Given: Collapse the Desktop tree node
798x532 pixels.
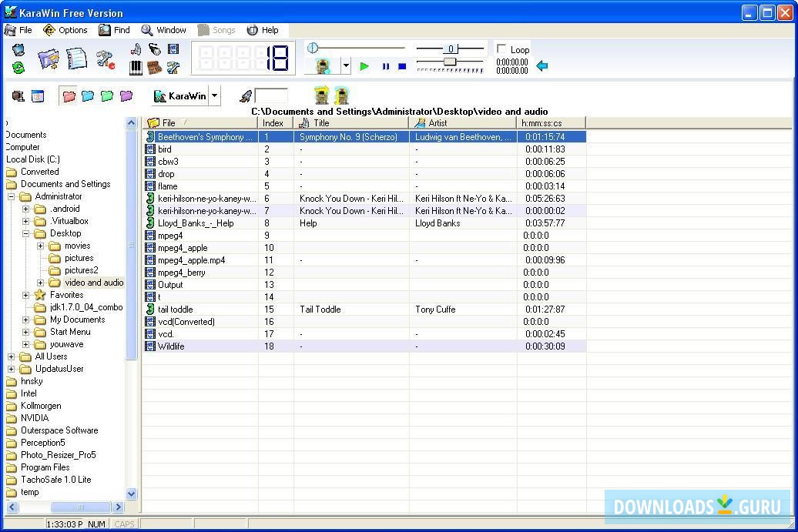Looking at the screenshot, I should [25, 233].
